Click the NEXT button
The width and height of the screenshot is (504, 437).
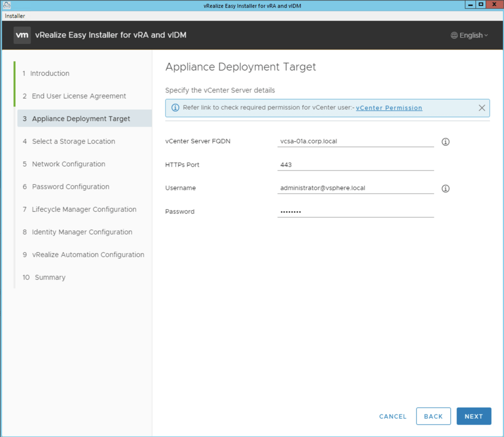[x=473, y=416]
